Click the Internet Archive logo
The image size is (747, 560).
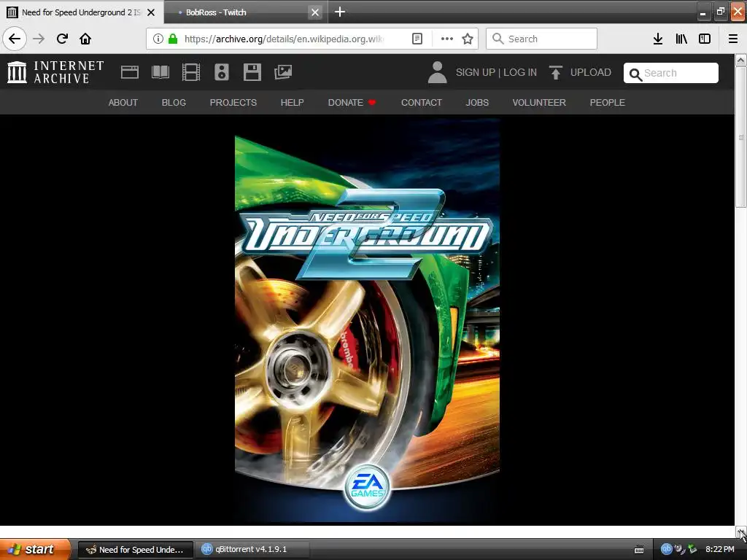pos(55,72)
